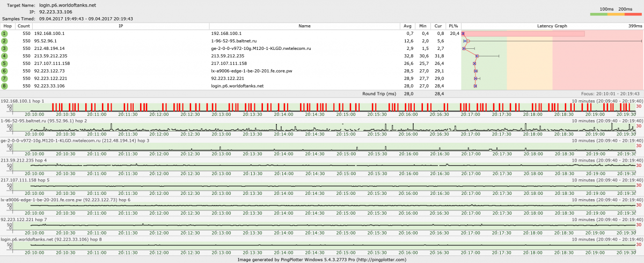
Task: Click the Round Trip (ms) summary row
Action: (x=379, y=93)
